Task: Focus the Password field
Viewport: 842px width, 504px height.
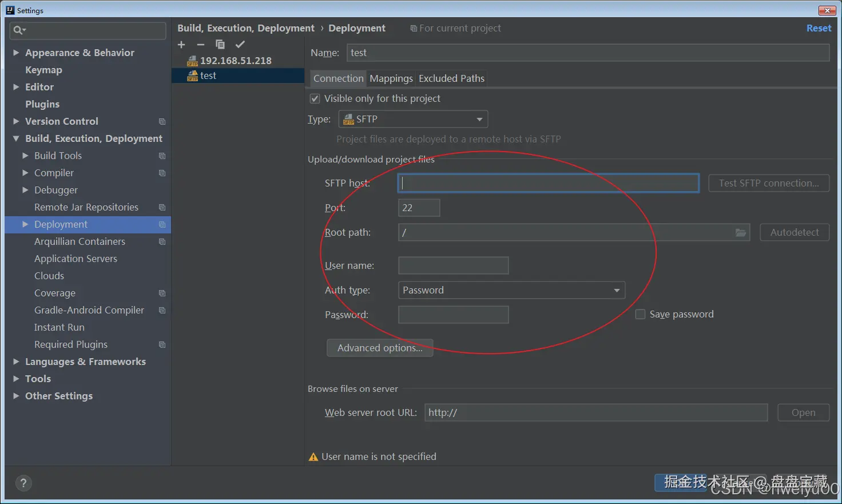Action: pyautogui.click(x=453, y=315)
